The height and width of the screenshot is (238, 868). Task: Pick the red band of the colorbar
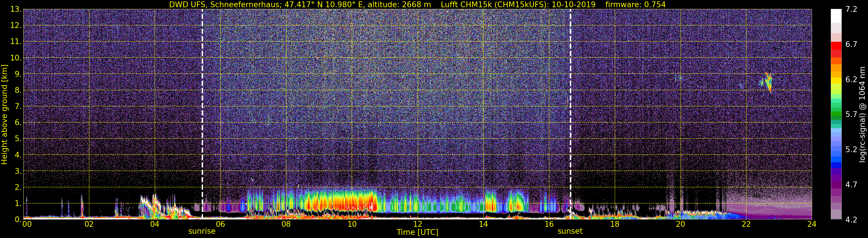[x=836, y=46]
